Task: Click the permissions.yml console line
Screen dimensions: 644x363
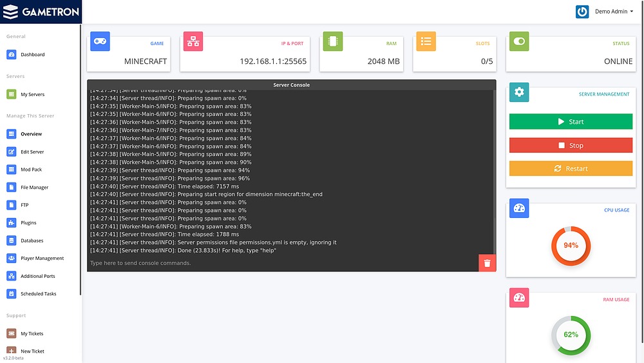Action: pyautogui.click(x=213, y=242)
